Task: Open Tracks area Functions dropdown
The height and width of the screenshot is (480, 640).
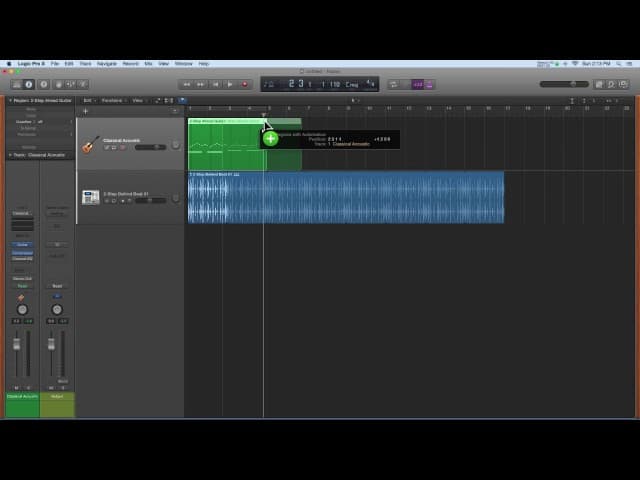Action: click(x=114, y=100)
